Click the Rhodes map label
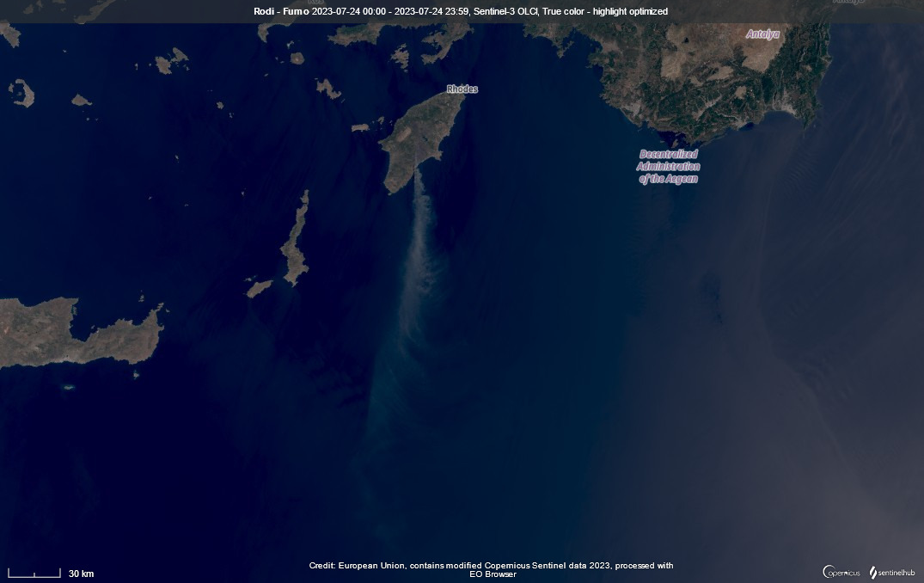 pyautogui.click(x=462, y=89)
